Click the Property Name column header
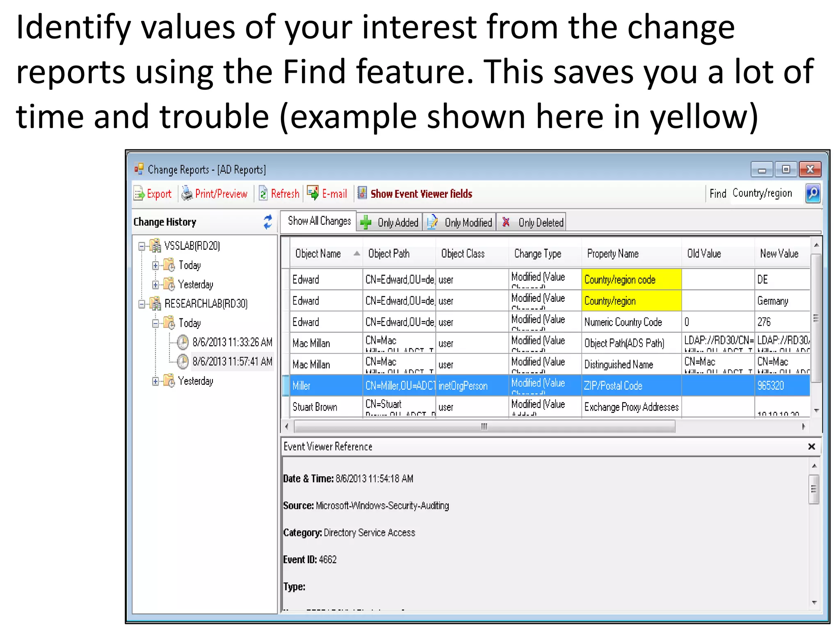Image resolution: width=840 pixels, height=630 pixels. (x=632, y=253)
